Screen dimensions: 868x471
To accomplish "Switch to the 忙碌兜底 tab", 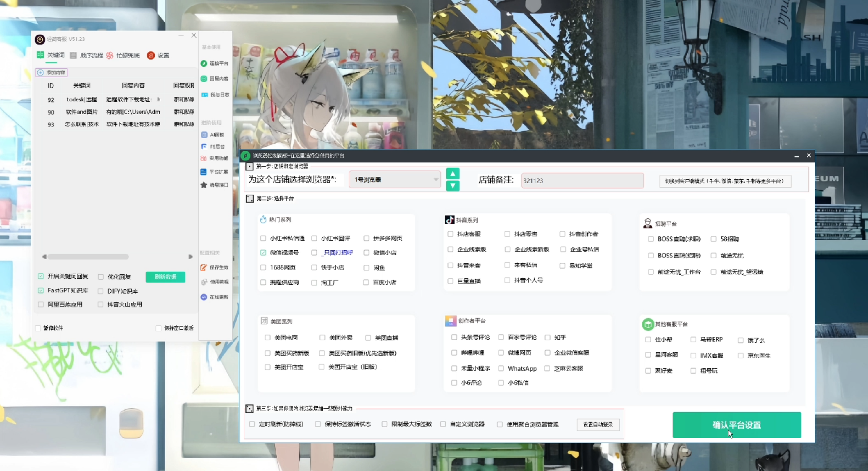I will [123, 55].
